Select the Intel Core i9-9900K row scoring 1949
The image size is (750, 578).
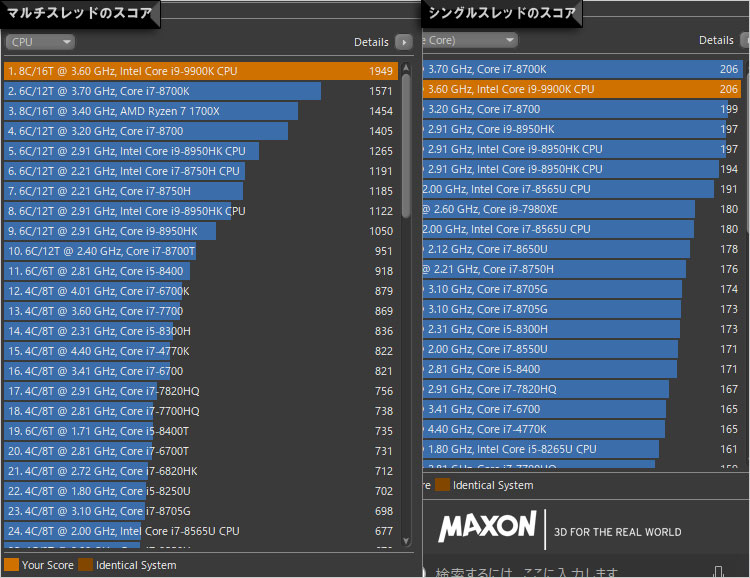point(201,71)
